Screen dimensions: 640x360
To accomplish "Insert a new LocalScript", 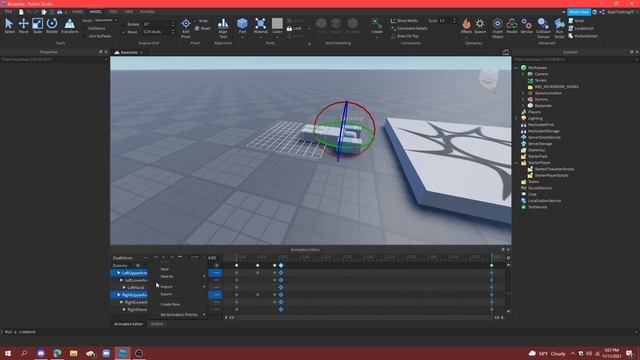I will 581,28.
